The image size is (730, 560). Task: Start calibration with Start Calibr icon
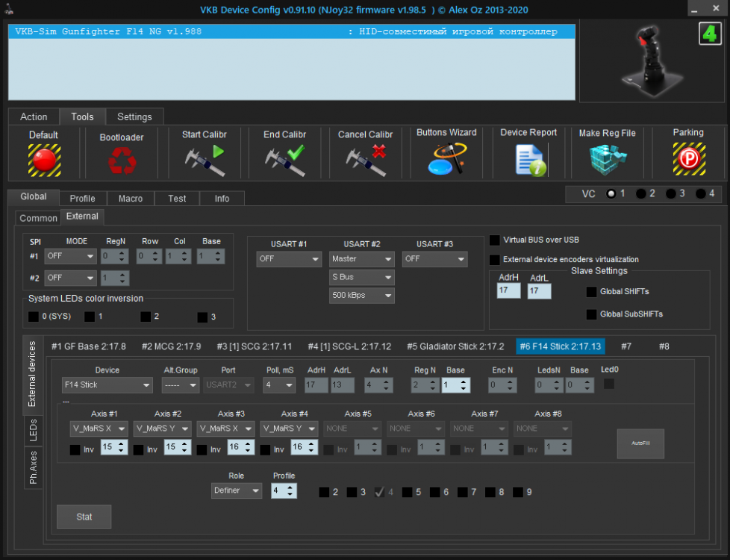click(x=205, y=160)
